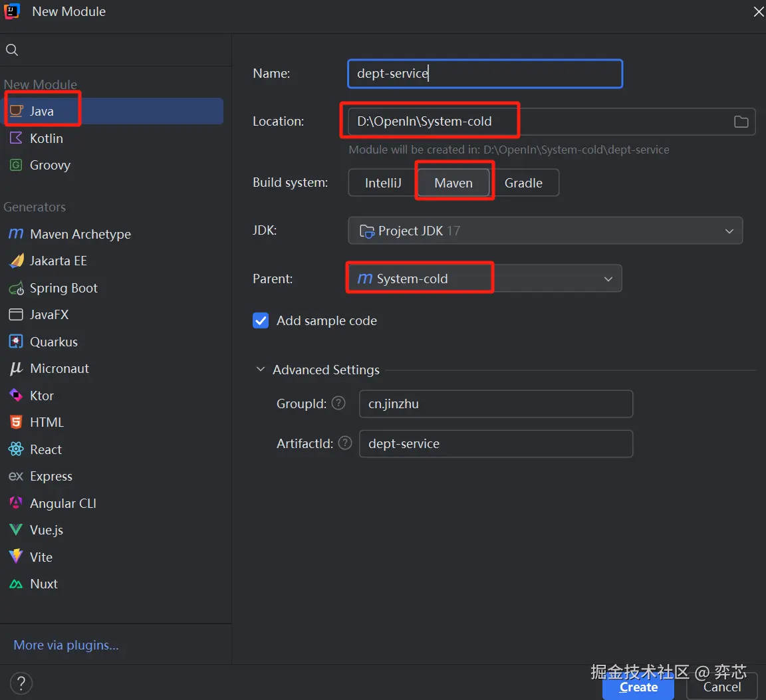Click the Ktor label in the list
The height and width of the screenshot is (700, 766).
pos(42,395)
